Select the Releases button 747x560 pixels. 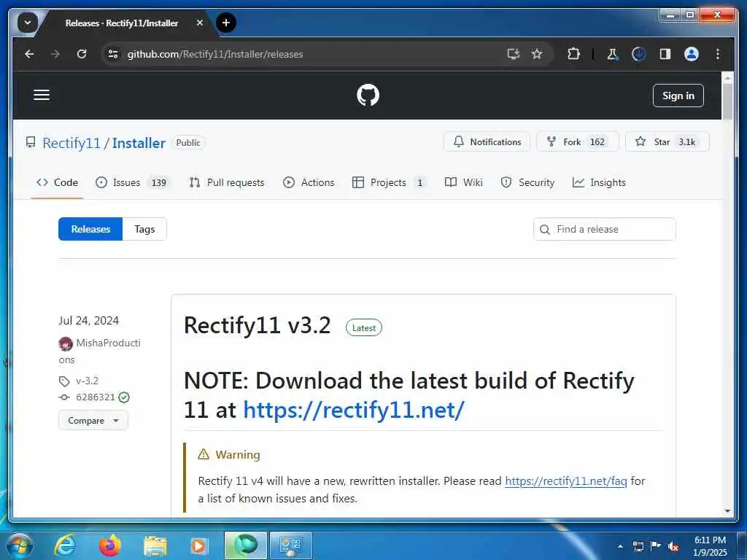click(90, 229)
